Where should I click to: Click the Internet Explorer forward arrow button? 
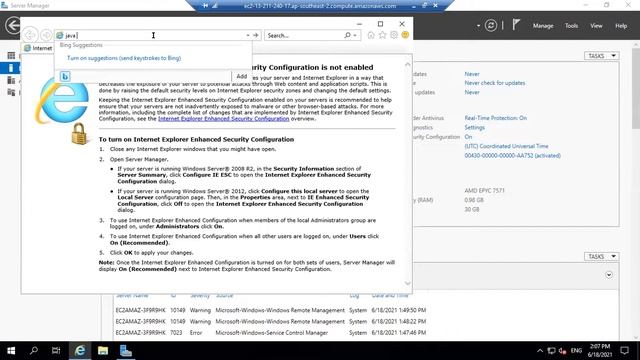coord(46,35)
